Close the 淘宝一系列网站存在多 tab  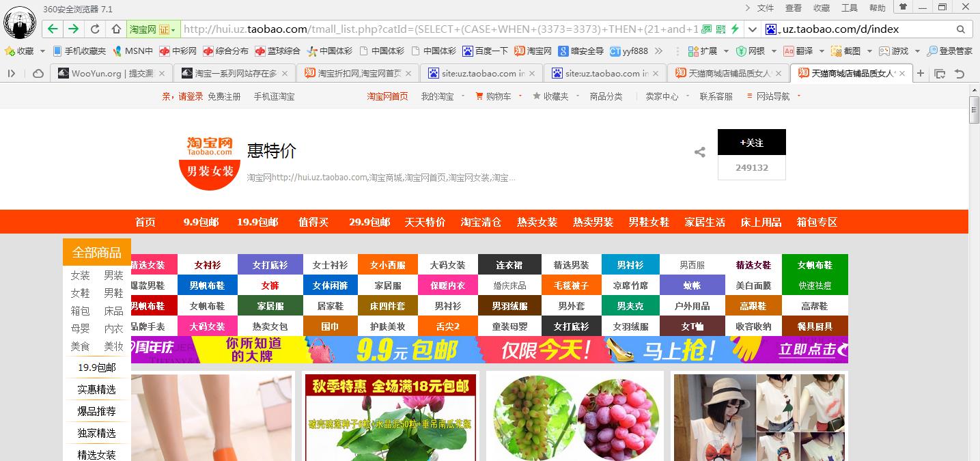[x=285, y=74]
